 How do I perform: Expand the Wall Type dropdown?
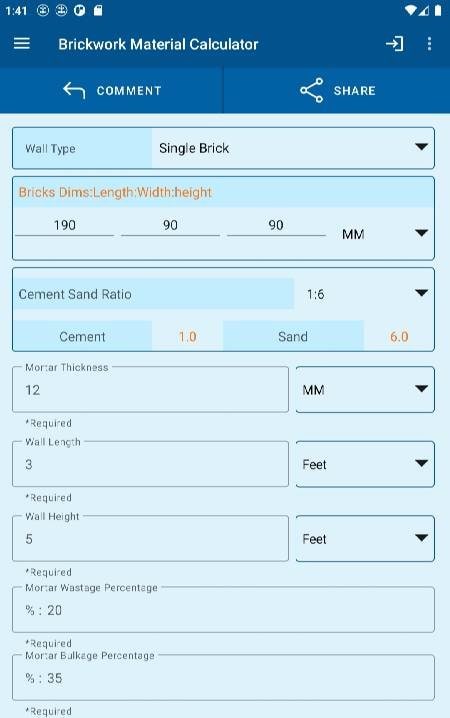293,148
